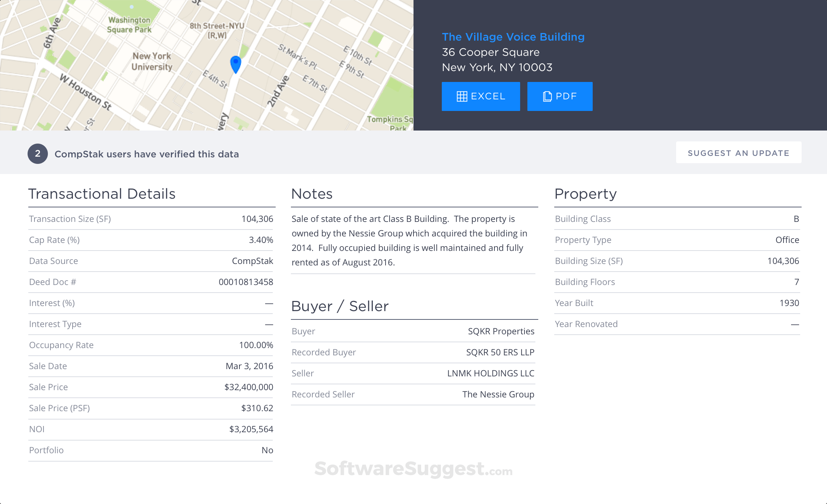827x504 pixels.
Task: Select the Deed Doc # value
Action: point(247,282)
